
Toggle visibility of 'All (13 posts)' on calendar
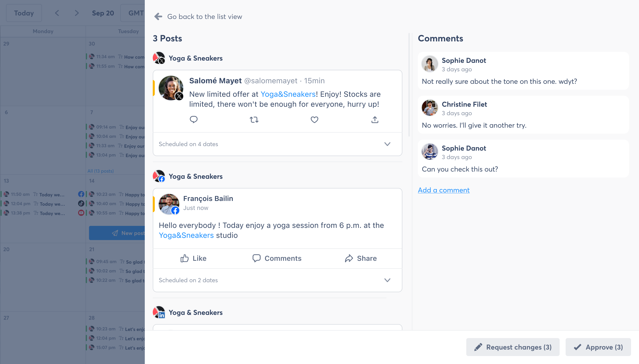click(100, 171)
